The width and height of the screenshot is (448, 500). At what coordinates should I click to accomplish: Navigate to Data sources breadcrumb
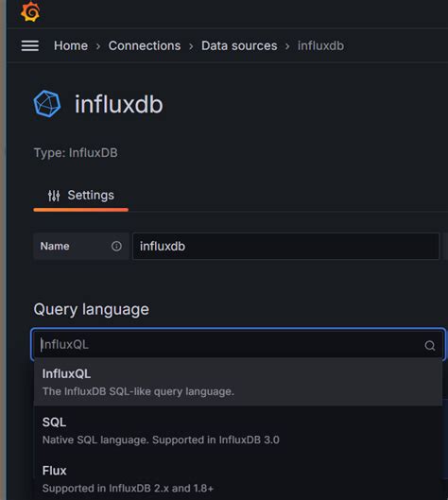(x=239, y=46)
